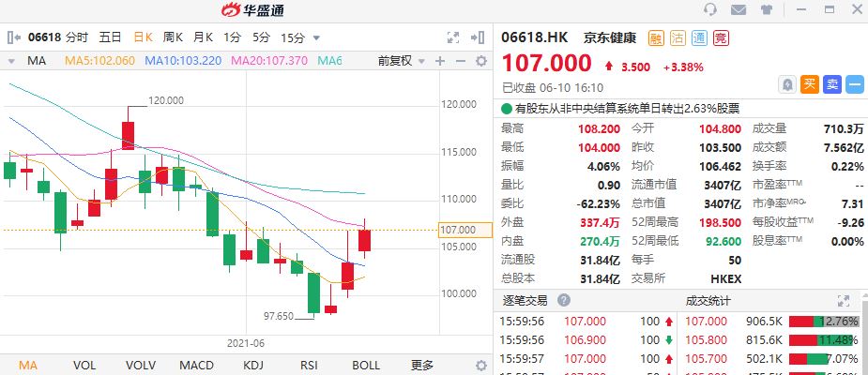
Task: Click the 卖 sell button
Action: pos(832,84)
